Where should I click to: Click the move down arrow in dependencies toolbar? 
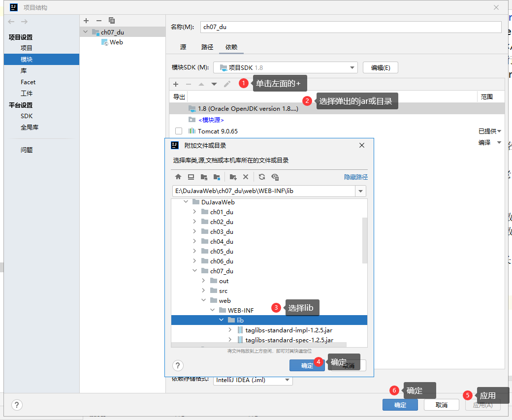point(214,84)
